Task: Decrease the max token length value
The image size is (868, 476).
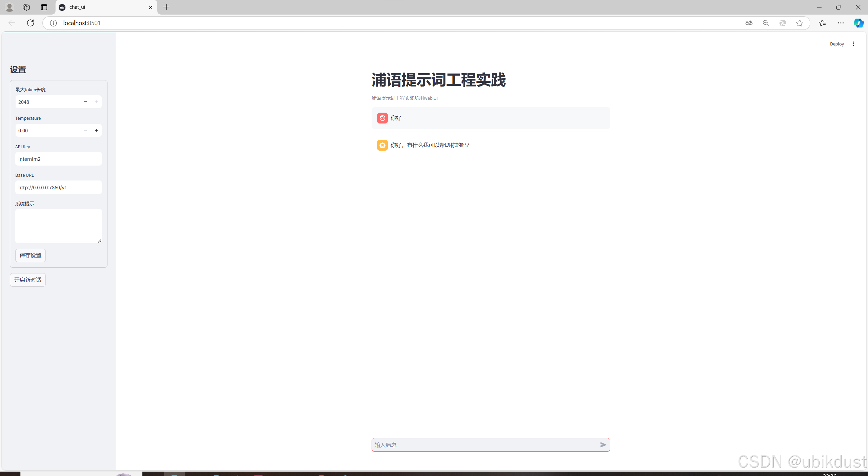Action: coord(85,102)
